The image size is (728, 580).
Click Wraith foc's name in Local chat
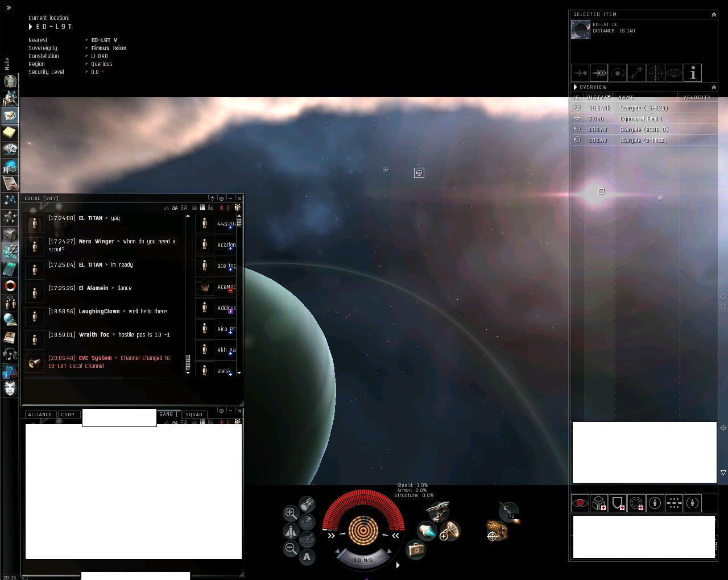click(94, 335)
